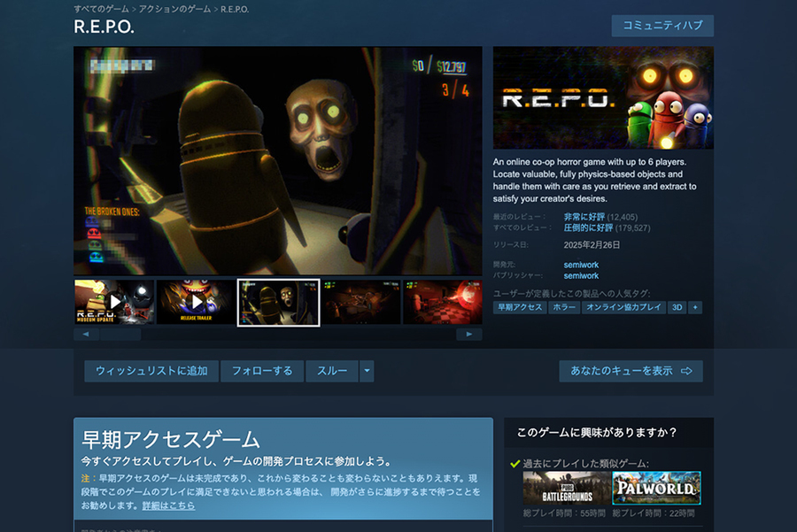Open アクションのゲーム breadcrumb link

174,9
